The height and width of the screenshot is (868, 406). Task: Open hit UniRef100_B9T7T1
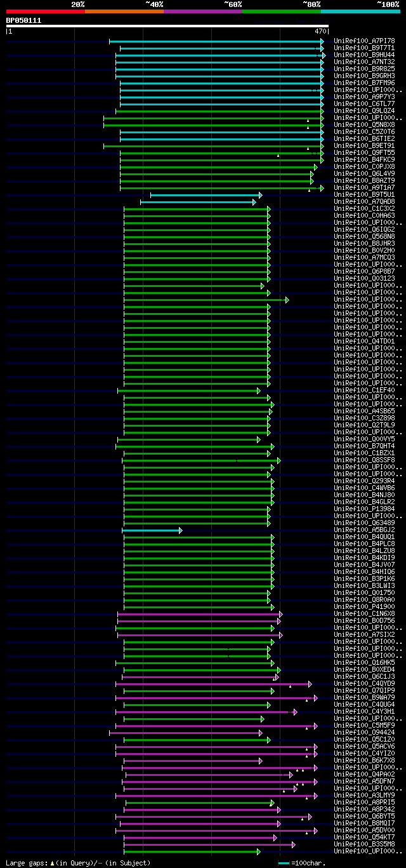[364, 48]
